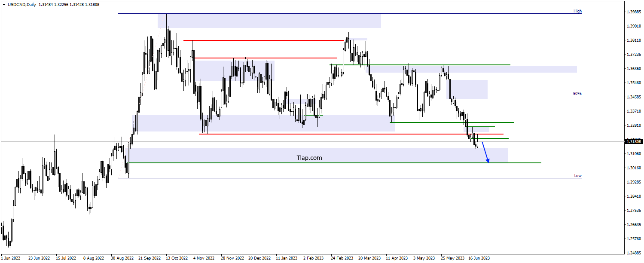Viewport: 644px width, 263px height.
Task: Select the top shaded resistance zone
Action: pyautogui.click(x=269, y=21)
